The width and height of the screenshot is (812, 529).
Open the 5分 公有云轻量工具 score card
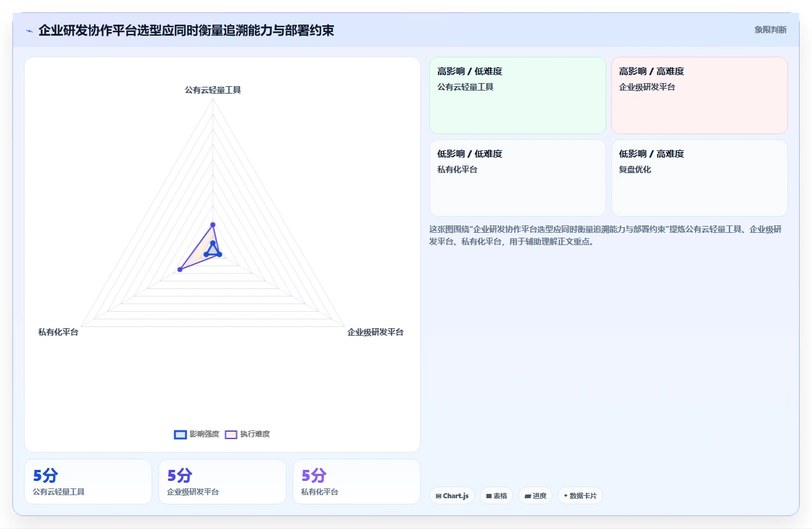[x=88, y=482]
